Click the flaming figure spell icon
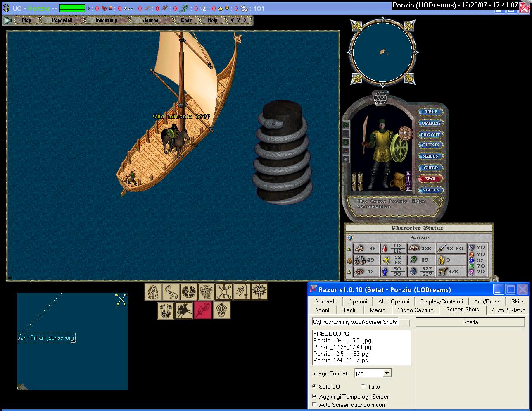532x411 pixels. [x=153, y=292]
